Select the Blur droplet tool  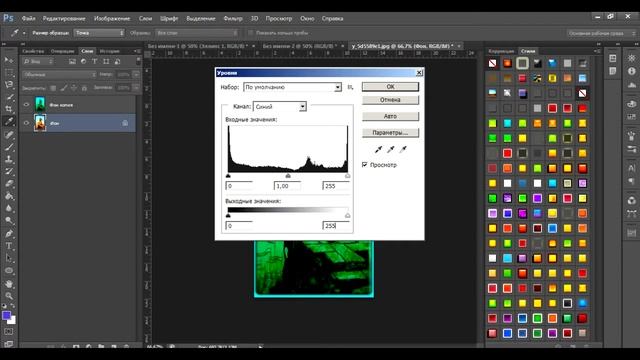click(9, 208)
